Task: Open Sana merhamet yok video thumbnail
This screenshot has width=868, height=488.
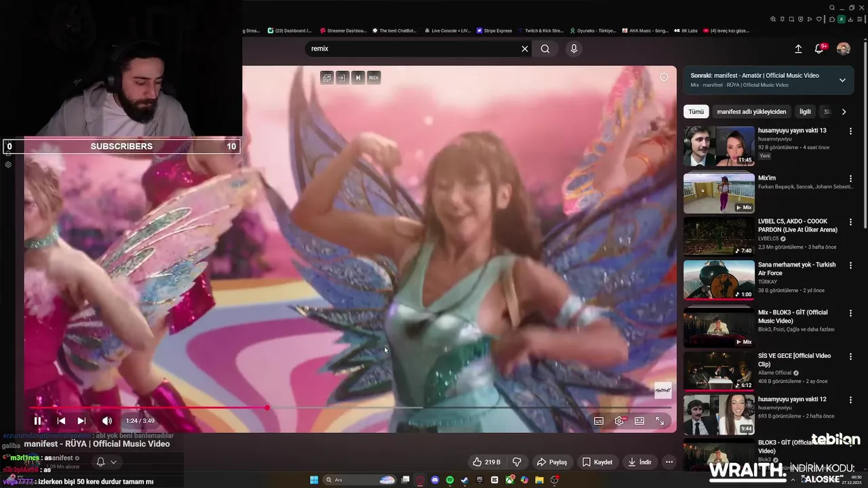Action: click(719, 280)
